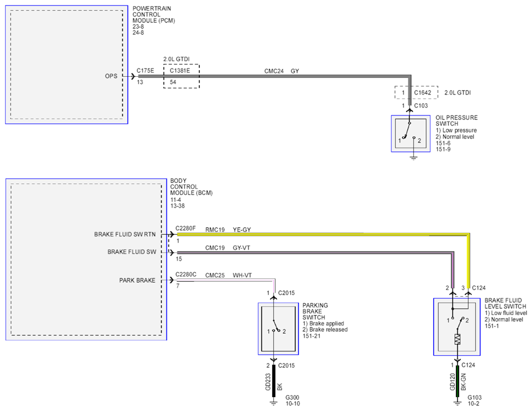Click the "BRAKE FLUID SW RTN" pin label

click(125, 234)
